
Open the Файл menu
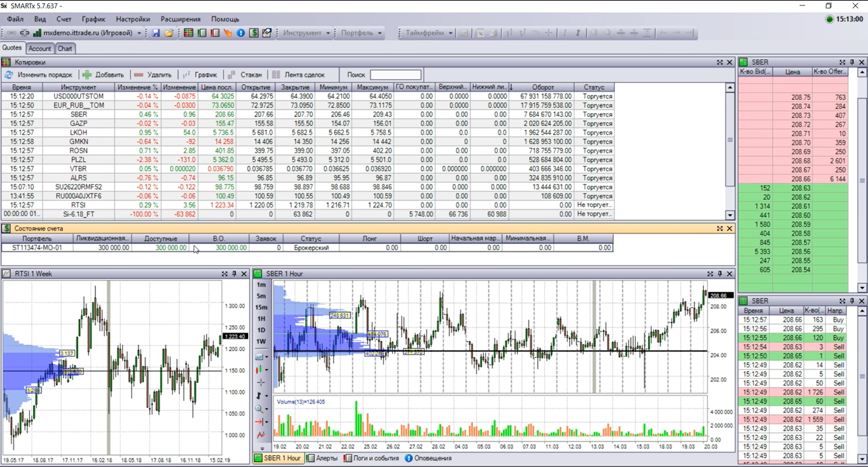coord(15,19)
